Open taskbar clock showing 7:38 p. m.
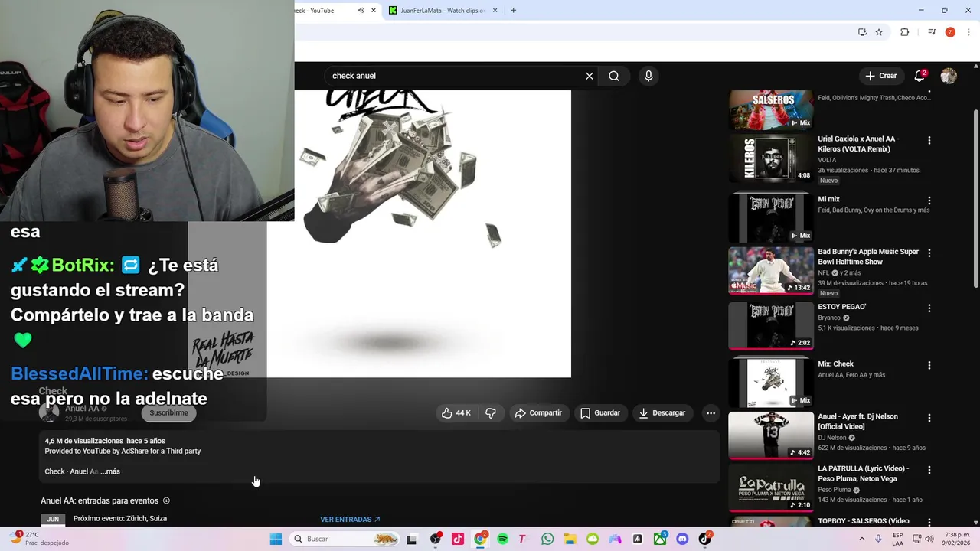Viewport: 980px width, 551px height. point(958,539)
